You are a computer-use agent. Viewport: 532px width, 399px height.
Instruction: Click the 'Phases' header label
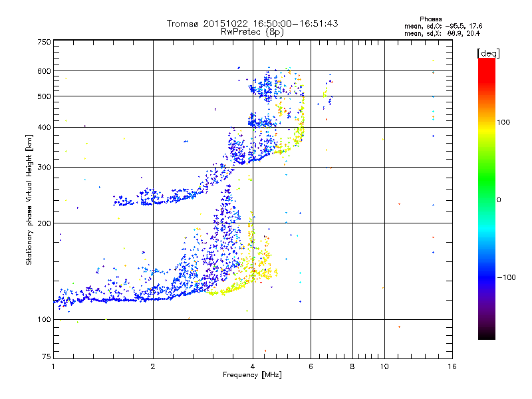[x=430, y=19]
